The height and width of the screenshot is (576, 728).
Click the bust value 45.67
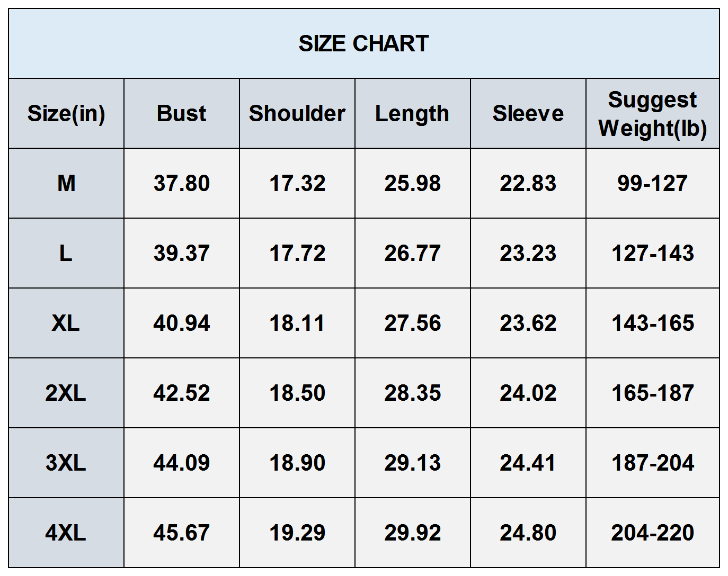[x=181, y=533]
